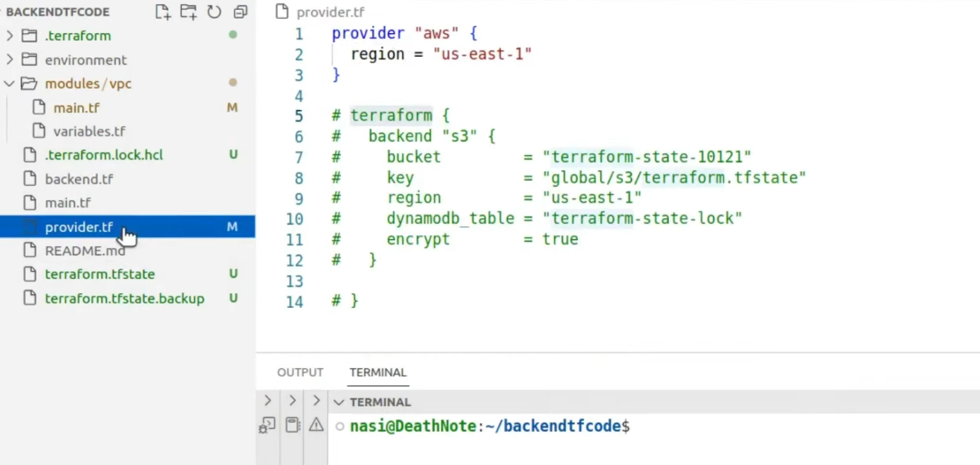This screenshot has height=465, width=980.
Task: Open the .terraform folder
Action: pyautogui.click(x=78, y=36)
